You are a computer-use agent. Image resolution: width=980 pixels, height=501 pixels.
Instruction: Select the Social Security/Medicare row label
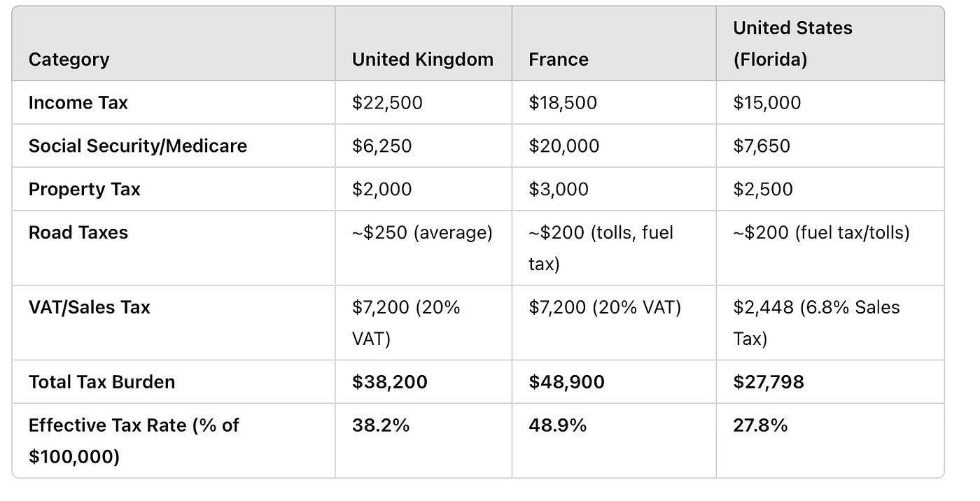tap(137, 146)
